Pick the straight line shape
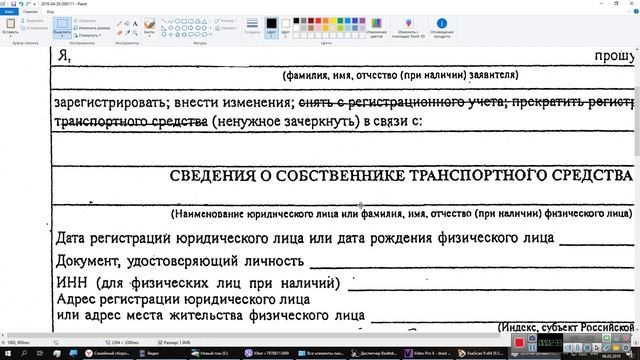640x360 pixels. (164, 21)
